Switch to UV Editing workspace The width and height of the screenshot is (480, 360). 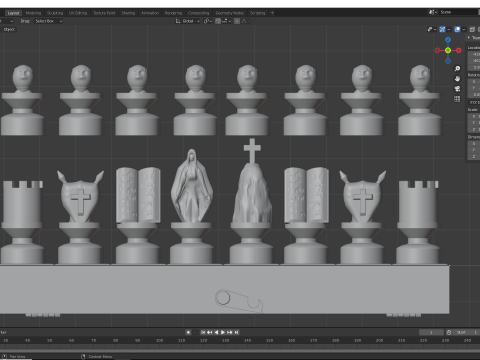tap(78, 13)
